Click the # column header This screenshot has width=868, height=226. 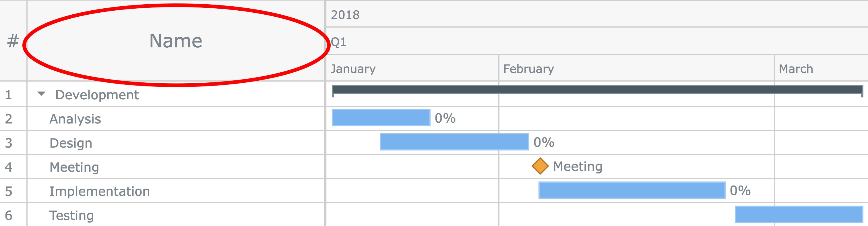click(13, 41)
